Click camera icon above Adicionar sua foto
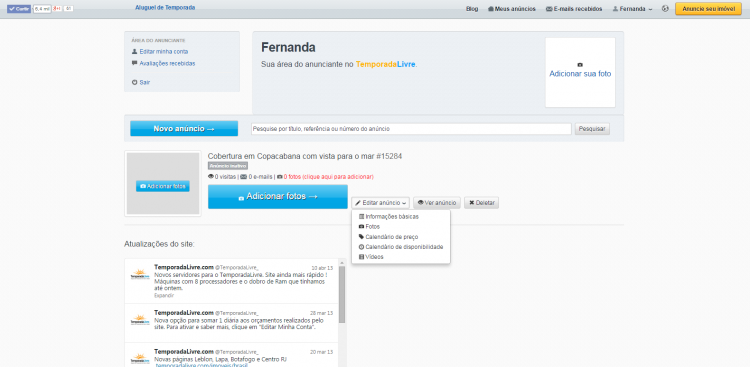This screenshot has height=367, width=750. point(580,65)
